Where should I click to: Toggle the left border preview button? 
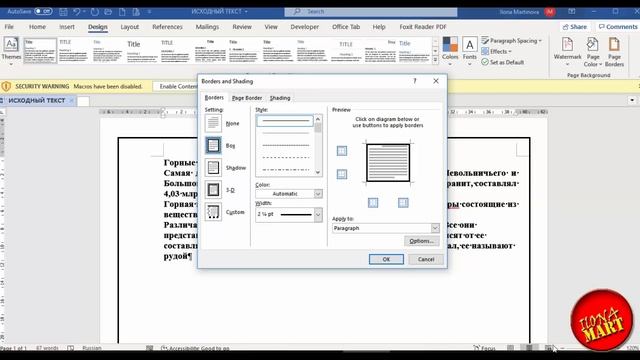click(x=373, y=202)
